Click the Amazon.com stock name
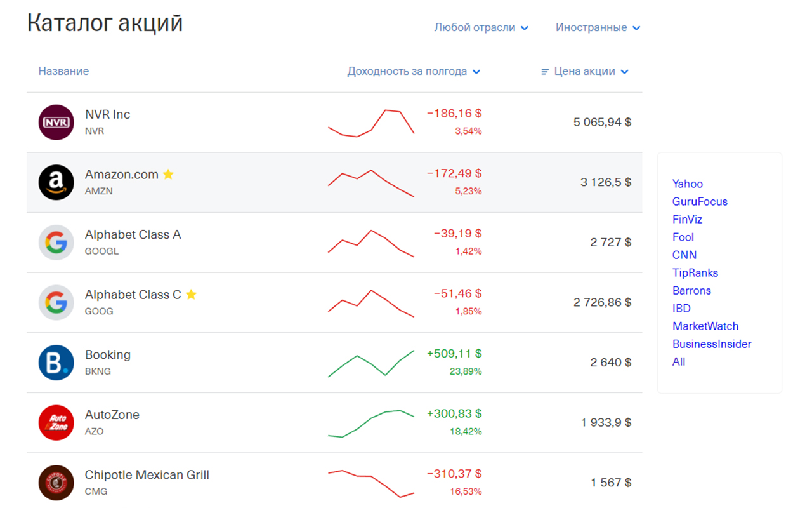The width and height of the screenshot is (812, 508). pos(122,175)
